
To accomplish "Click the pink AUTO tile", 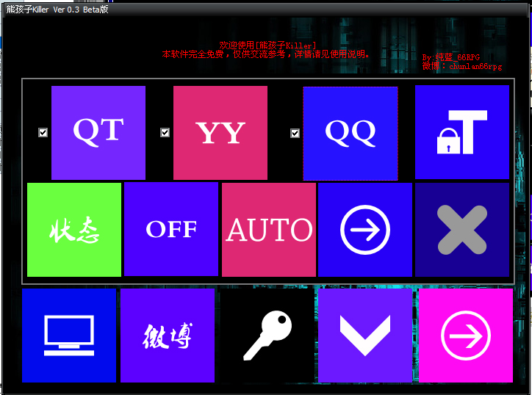I will click(269, 230).
